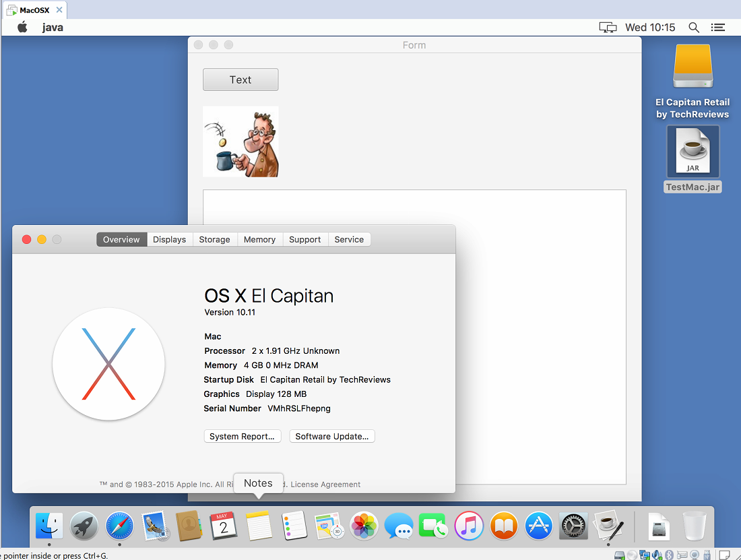Image resolution: width=741 pixels, height=560 pixels.
Task: Minimize the About This Mac window
Action: pyautogui.click(x=42, y=240)
